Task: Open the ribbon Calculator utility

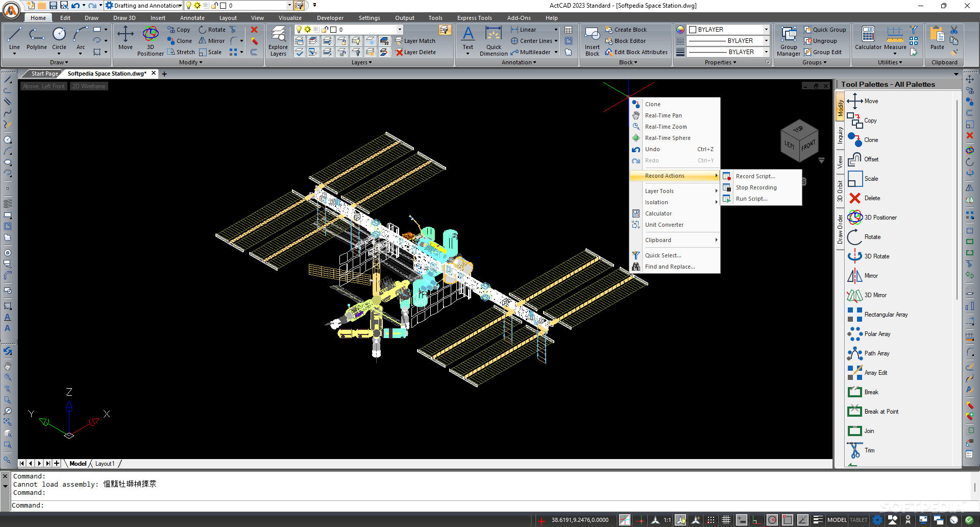Action: click(x=868, y=39)
